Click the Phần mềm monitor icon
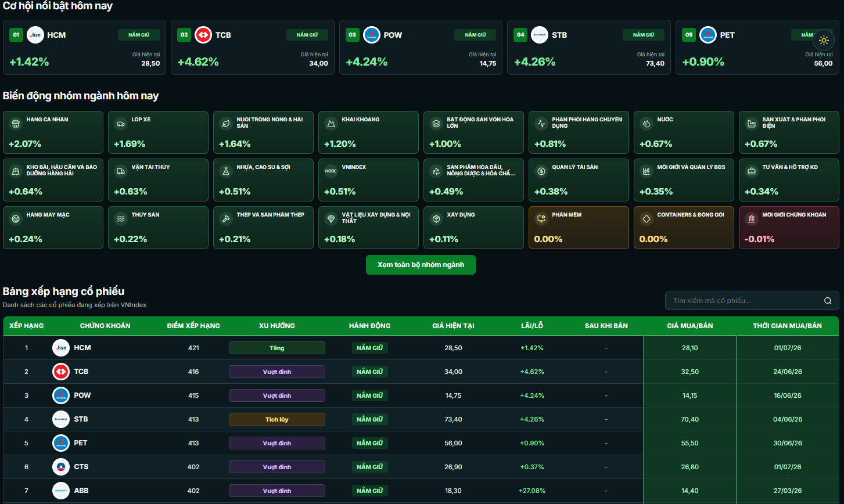The height and width of the screenshot is (504, 844). (541, 219)
